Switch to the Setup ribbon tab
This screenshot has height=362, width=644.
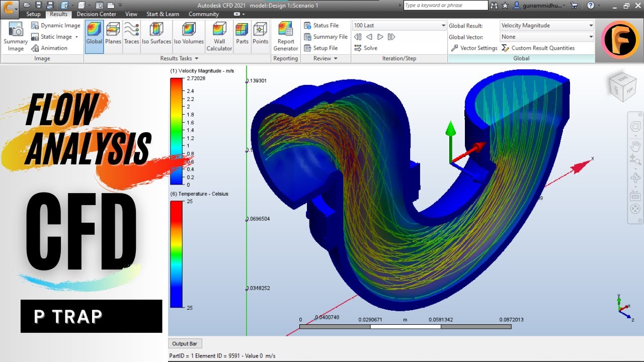coord(33,14)
